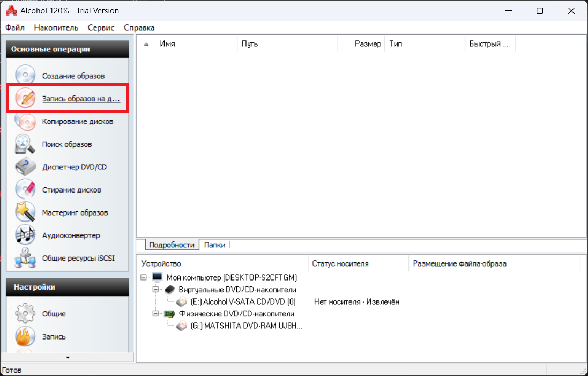Open the Файл menu

coord(15,27)
